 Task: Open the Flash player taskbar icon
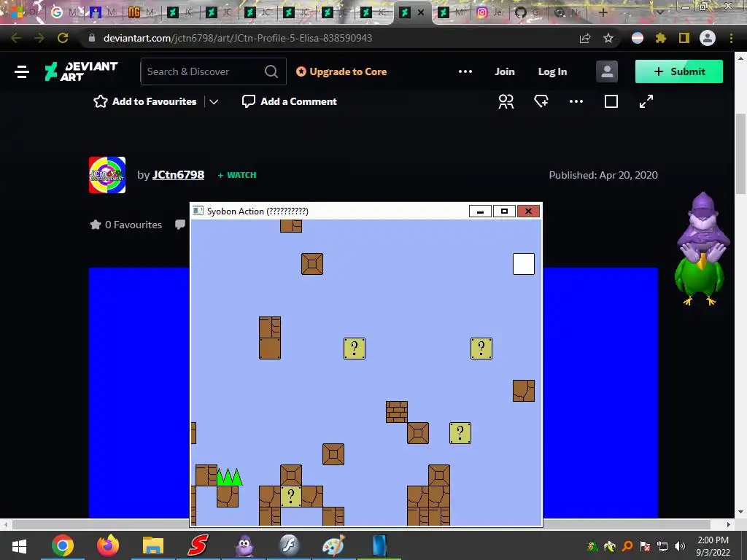(x=289, y=545)
